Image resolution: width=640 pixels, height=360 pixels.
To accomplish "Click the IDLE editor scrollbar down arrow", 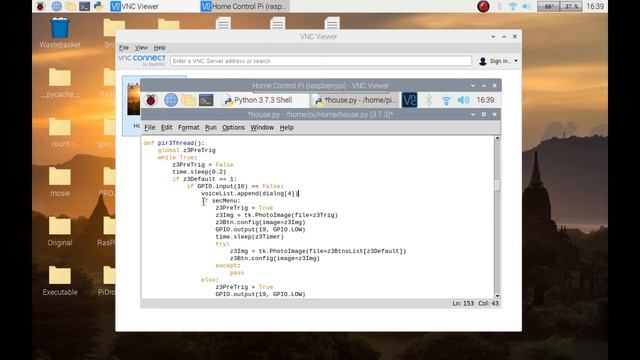I will tap(497, 296).
